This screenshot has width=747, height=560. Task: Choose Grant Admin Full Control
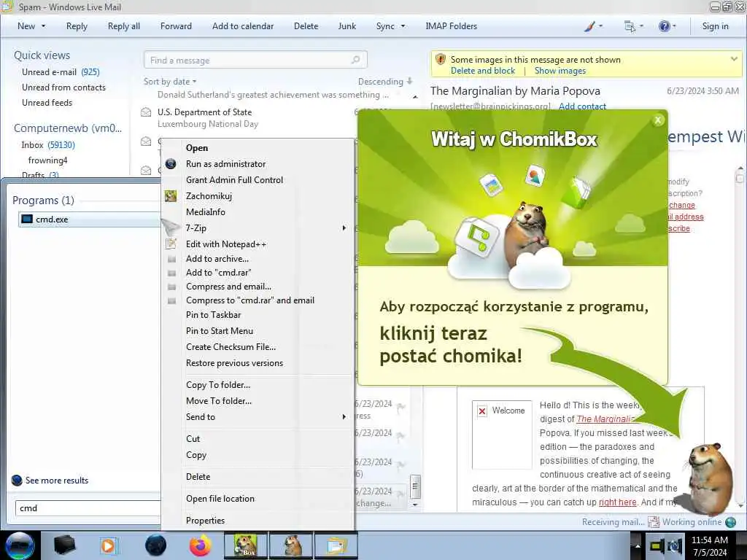tap(234, 180)
